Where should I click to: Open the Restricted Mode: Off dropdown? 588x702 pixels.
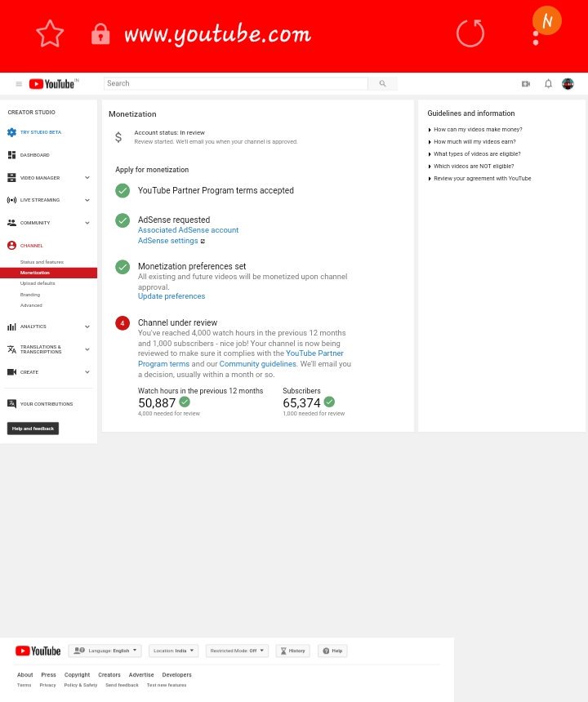237,651
